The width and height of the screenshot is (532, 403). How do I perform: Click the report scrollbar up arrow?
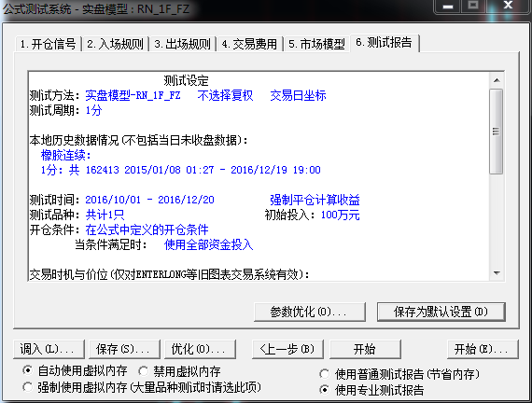[x=497, y=80]
